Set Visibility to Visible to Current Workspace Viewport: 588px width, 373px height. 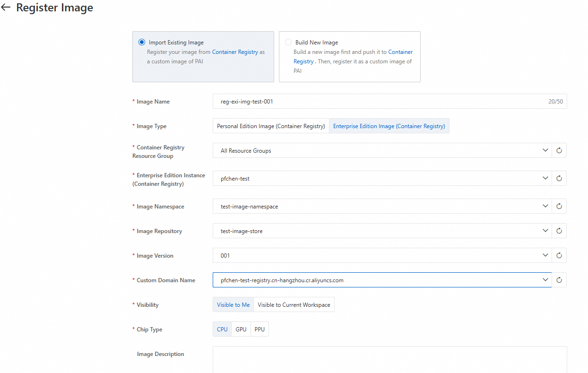294,304
